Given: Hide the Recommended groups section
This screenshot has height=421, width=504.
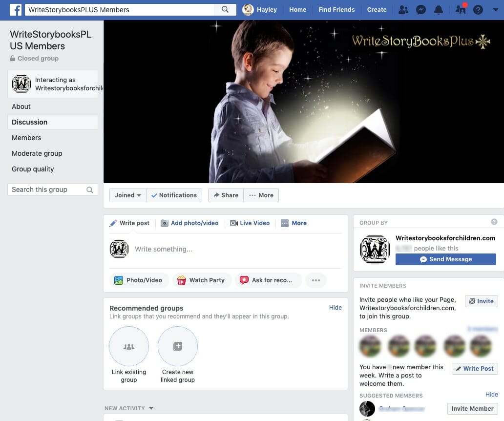Looking at the screenshot, I should [x=335, y=308].
